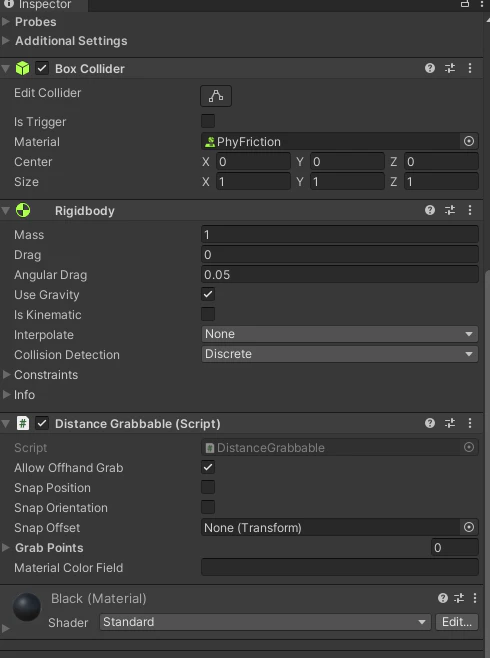Open the Collision Detection dropdown

tap(339, 354)
